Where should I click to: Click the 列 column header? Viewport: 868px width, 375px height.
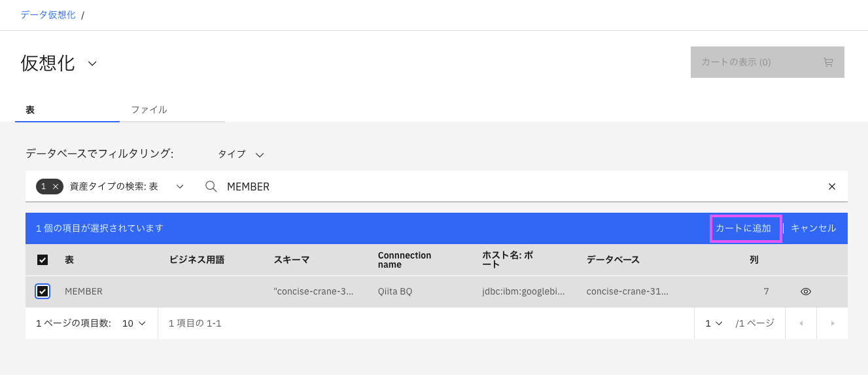pyautogui.click(x=754, y=260)
